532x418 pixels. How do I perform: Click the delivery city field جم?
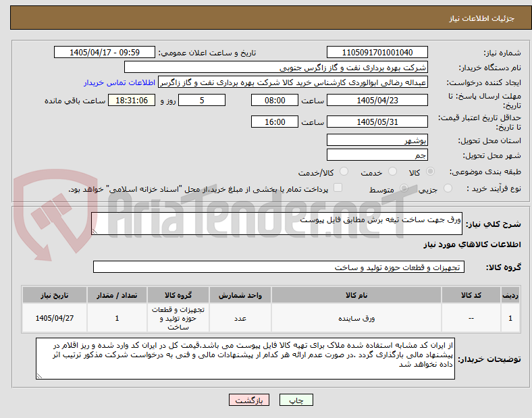377,155
